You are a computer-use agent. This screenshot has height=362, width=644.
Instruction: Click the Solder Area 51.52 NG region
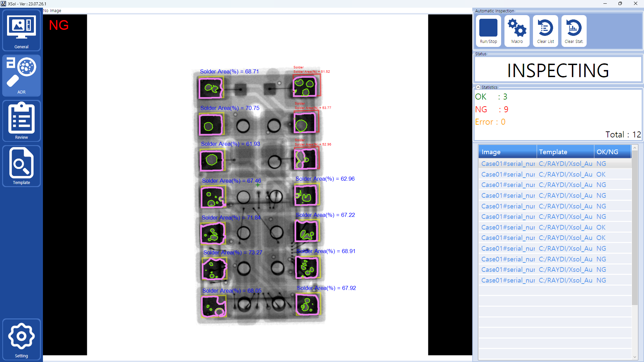pos(306,86)
